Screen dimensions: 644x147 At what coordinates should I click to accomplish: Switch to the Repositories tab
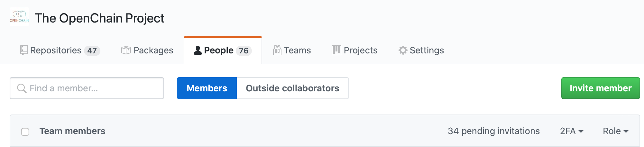click(x=60, y=50)
